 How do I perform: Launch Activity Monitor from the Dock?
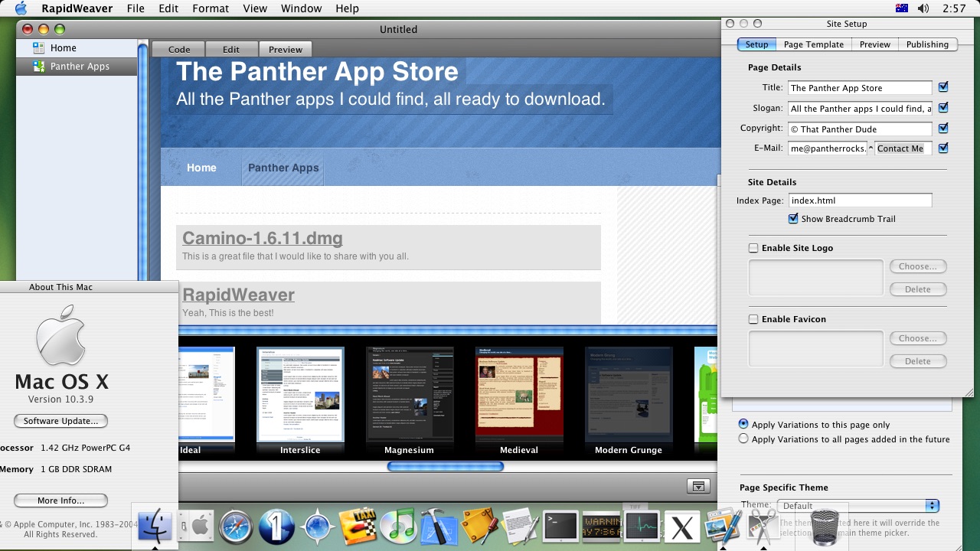pos(642,527)
